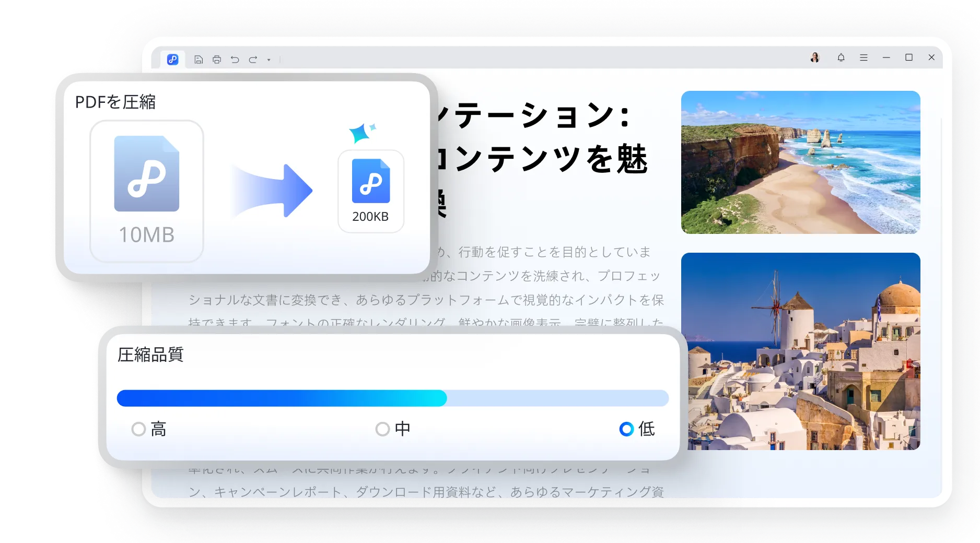Image resolution: width=980 pixels, height=543 pixels.
Task: Click the Santorini windmill village photo
Action: click(x=800, y=351)
